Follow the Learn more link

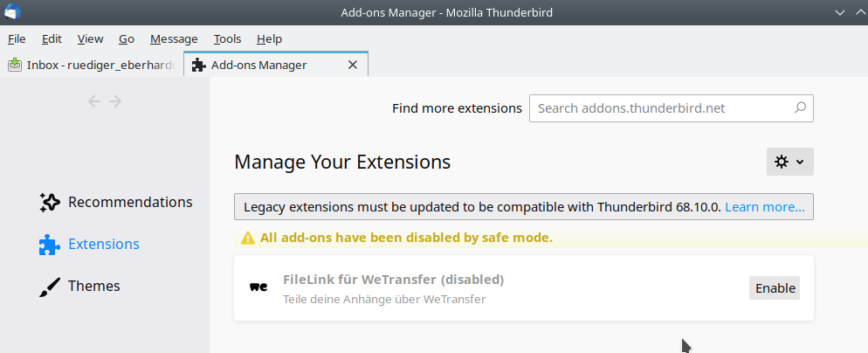(765, 207)
